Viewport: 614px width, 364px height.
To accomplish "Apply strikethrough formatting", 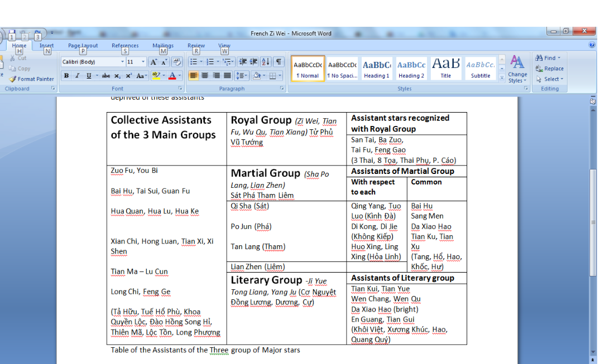I will pyautogui.click(x=105, y=76).
